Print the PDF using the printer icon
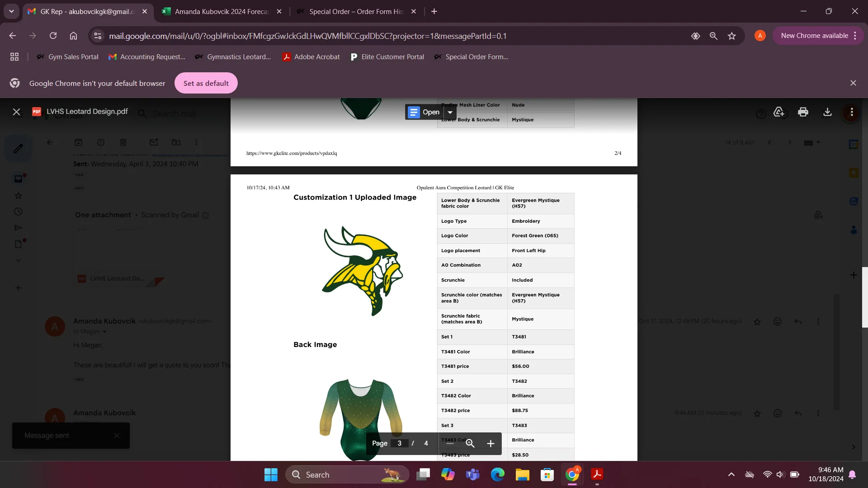The image size is (868, 488). click(x=803, y=112)
